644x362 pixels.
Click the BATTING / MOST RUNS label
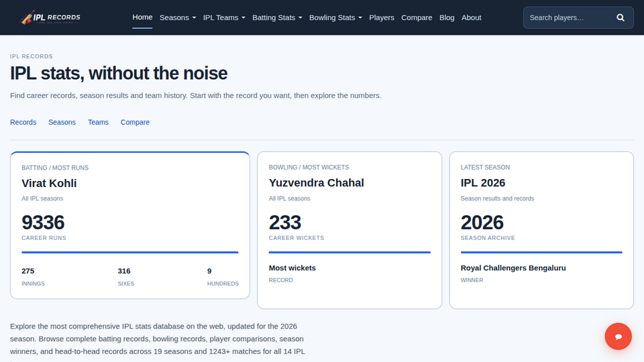pos(55,168)
